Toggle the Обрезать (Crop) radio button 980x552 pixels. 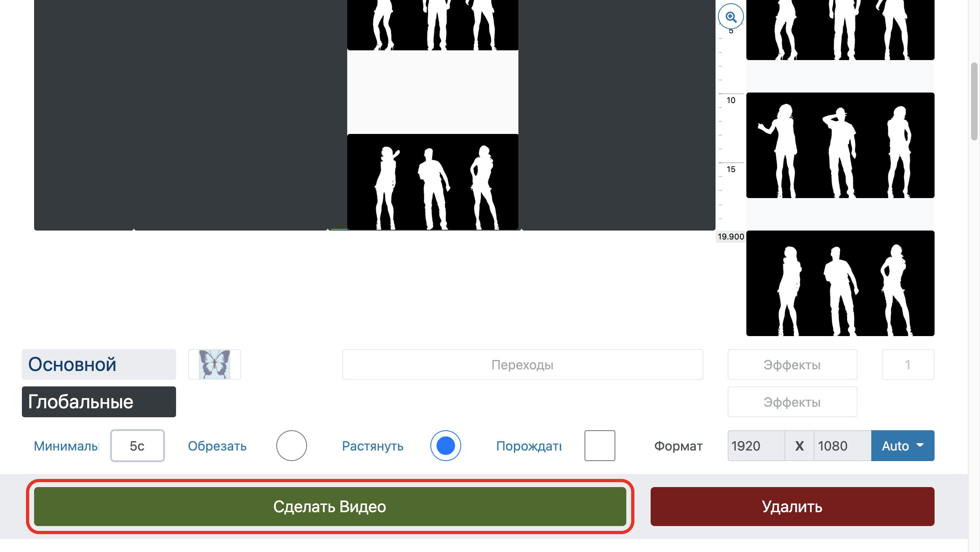pyautogui.click(x=290, y=446)
